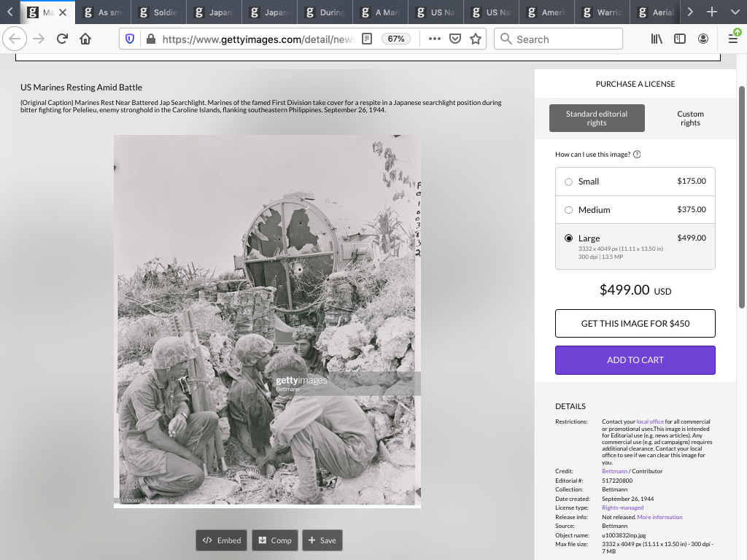
Task: Select the Small size option
Action: point(569,182)
